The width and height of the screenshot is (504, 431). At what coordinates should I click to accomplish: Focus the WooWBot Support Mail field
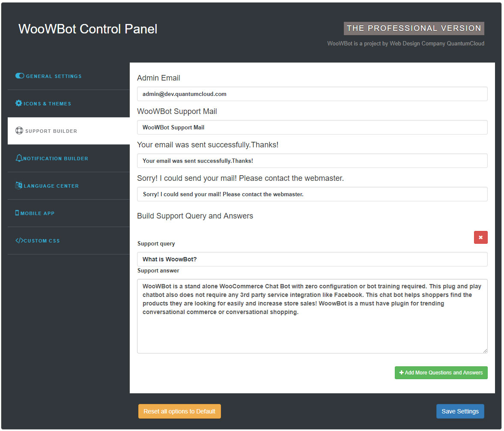point(312,127)
